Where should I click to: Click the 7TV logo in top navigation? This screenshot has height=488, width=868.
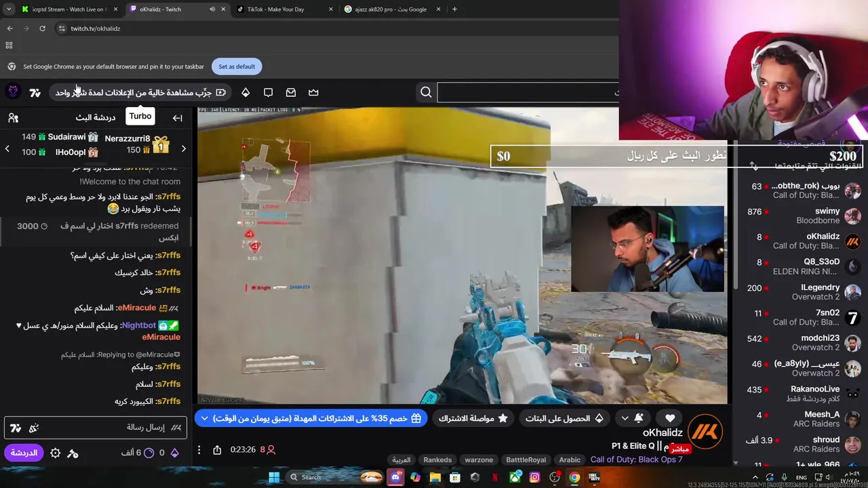pos(35,92)
